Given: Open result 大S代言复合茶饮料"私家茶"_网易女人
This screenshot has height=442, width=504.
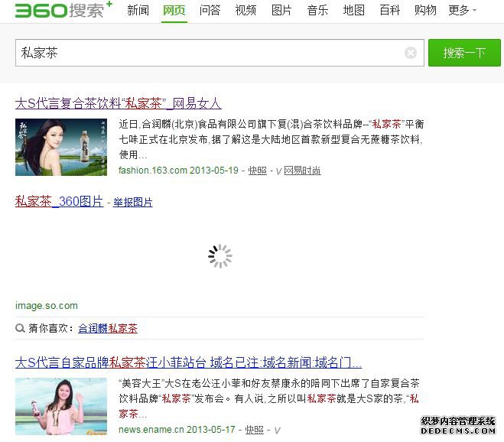Looking at the screenshot, I should coord(119,103).
